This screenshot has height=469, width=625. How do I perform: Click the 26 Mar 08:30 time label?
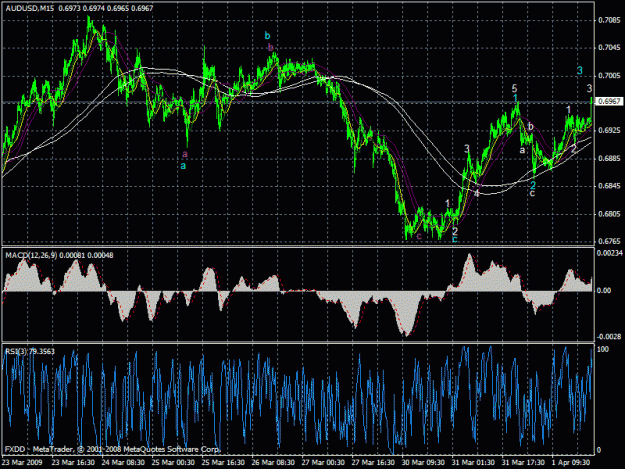tap(273, 463)
